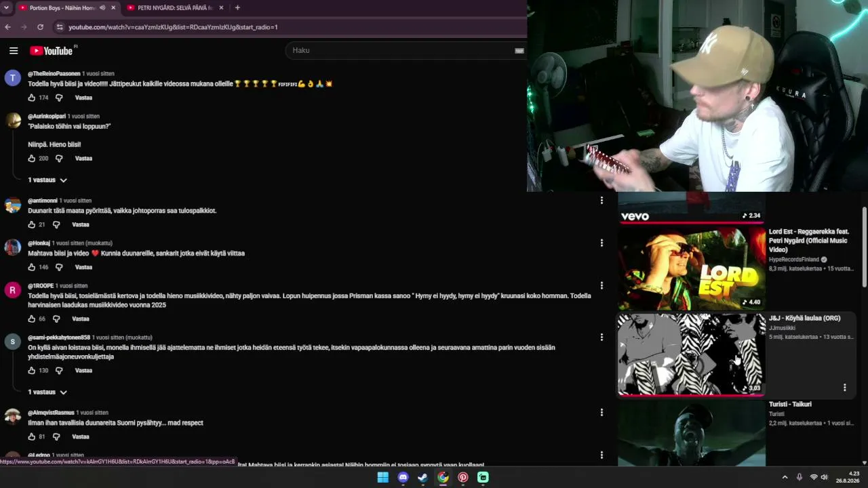Open site info icon in address bar
The height and width of the screenshot is (488, 868).
[x=60, y=27]
